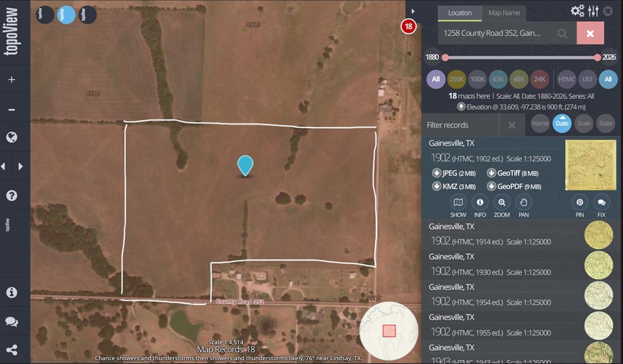Click the globe basemap icon

[x=12, y=137]
